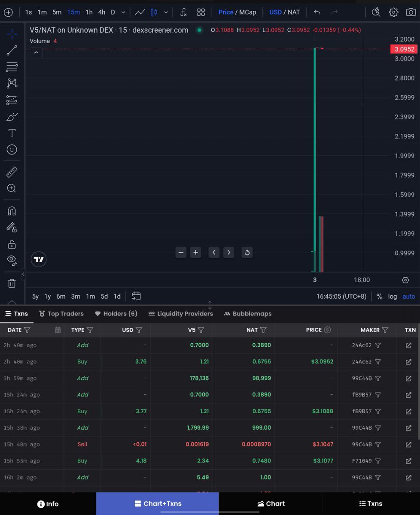Toggle log scale mode
Image resolution: width=420 pixels, height=515 pixels.
click(393, 297)
